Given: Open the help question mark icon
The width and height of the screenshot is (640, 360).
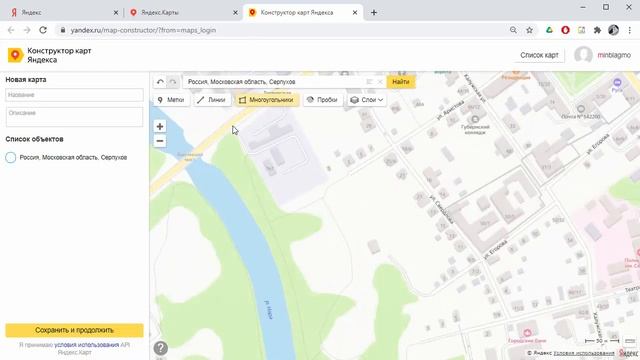Looking at the screenshot, I should (x=161, y=348).
